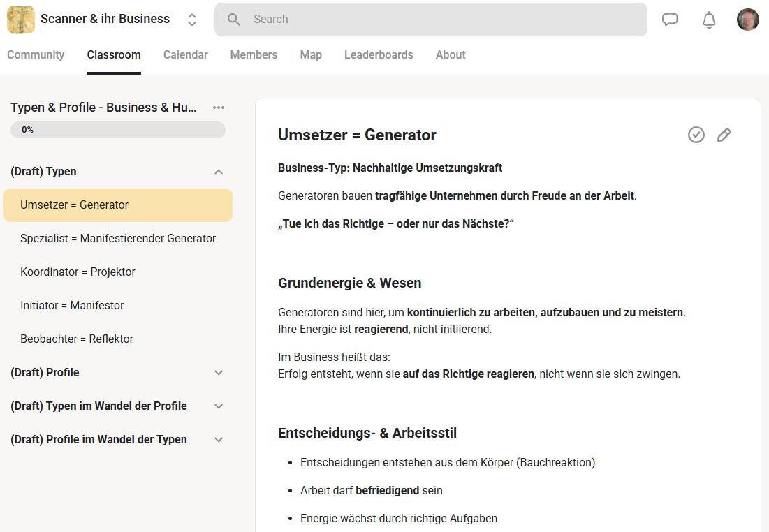Collapse the (Draft) Typen section
This screenshot has height=532, width=769.
point(219,172)
